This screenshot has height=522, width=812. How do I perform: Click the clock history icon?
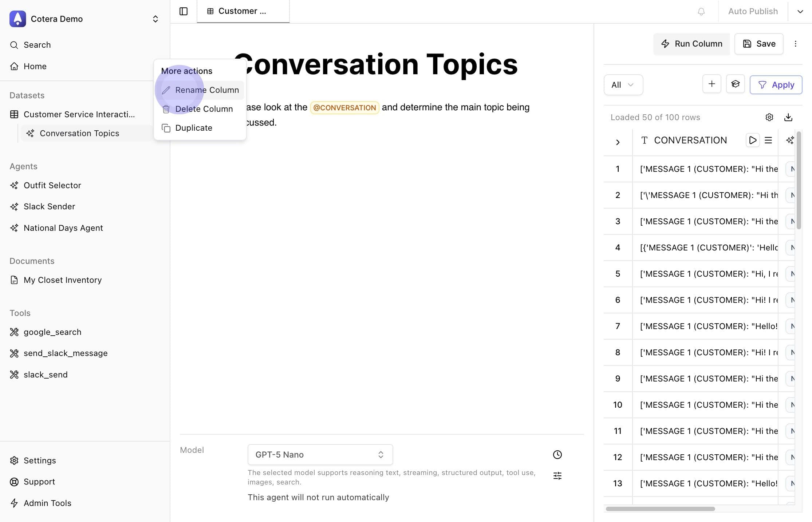pos(557,455)
